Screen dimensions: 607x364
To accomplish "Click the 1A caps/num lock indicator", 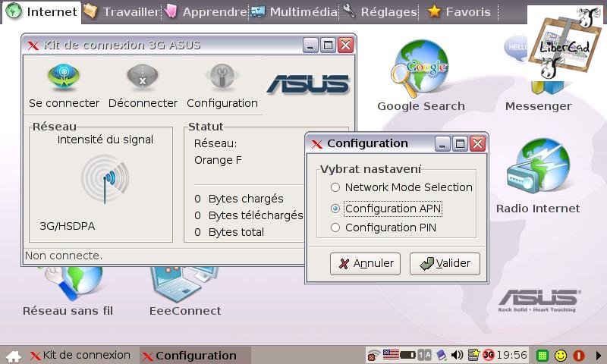I will (424, 355).
